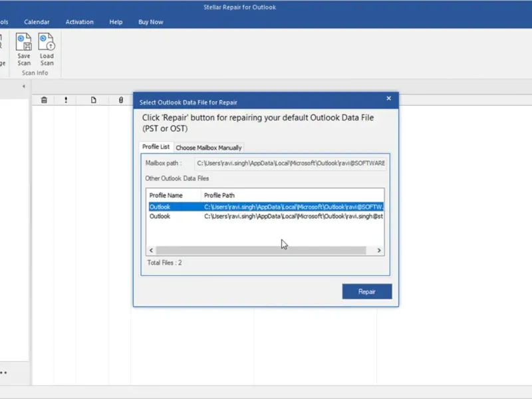Click the left arrow of horizontal scrollbar

pos(151,251)
